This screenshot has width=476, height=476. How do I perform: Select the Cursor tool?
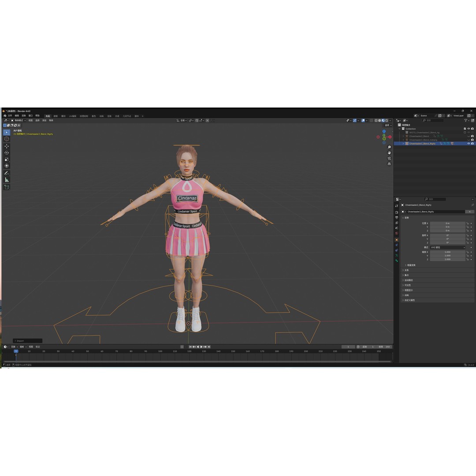tap(7, 139)
